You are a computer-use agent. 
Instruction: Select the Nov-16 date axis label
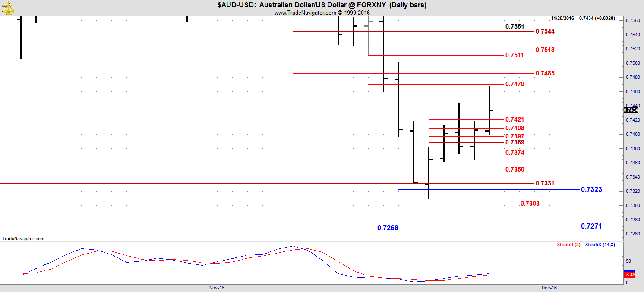click(217, 288)
